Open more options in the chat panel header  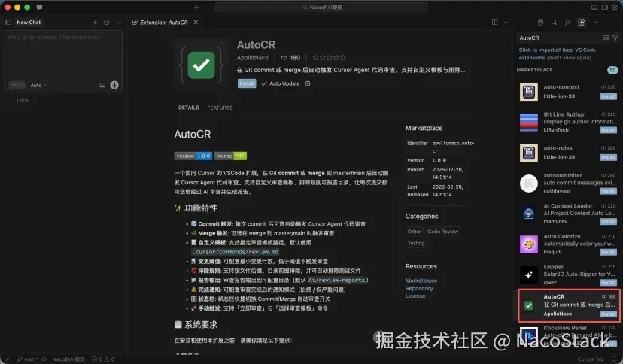click(x=118, y=23)
